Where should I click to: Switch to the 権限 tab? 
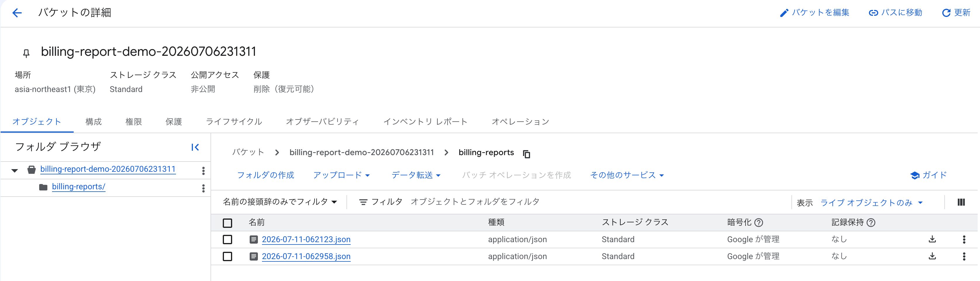tap(134, 122)
